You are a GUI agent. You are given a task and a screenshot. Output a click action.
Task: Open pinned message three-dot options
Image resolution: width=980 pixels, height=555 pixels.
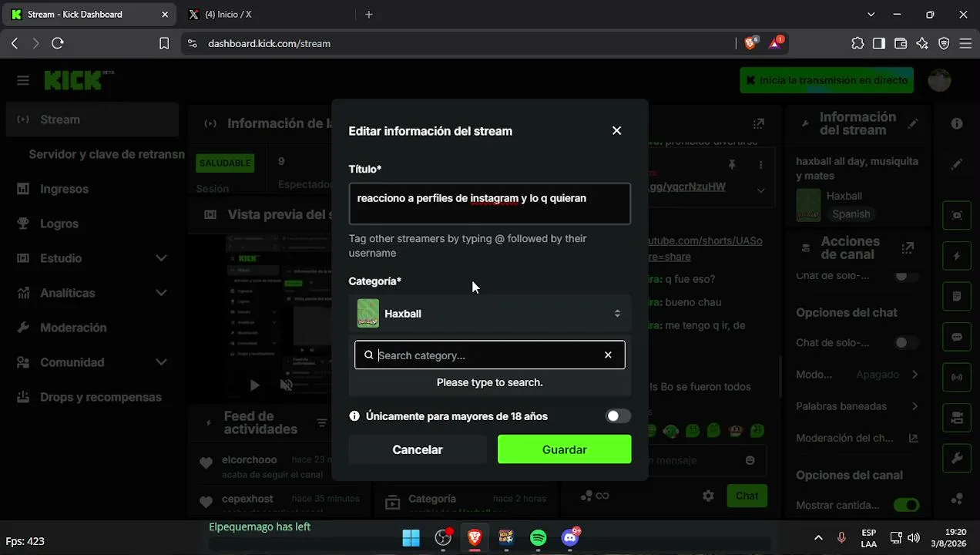[760, 165]
